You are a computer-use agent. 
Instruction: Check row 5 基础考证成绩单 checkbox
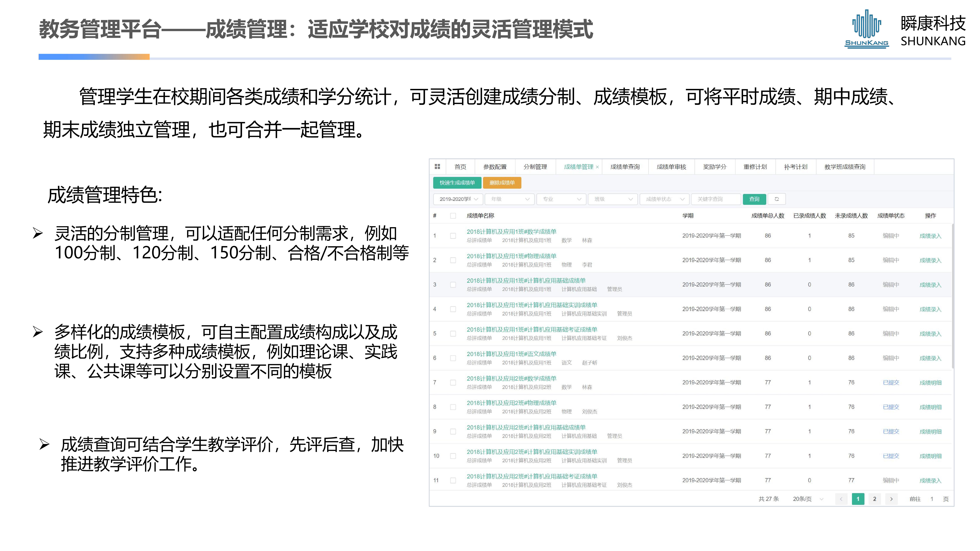point(453,334)
